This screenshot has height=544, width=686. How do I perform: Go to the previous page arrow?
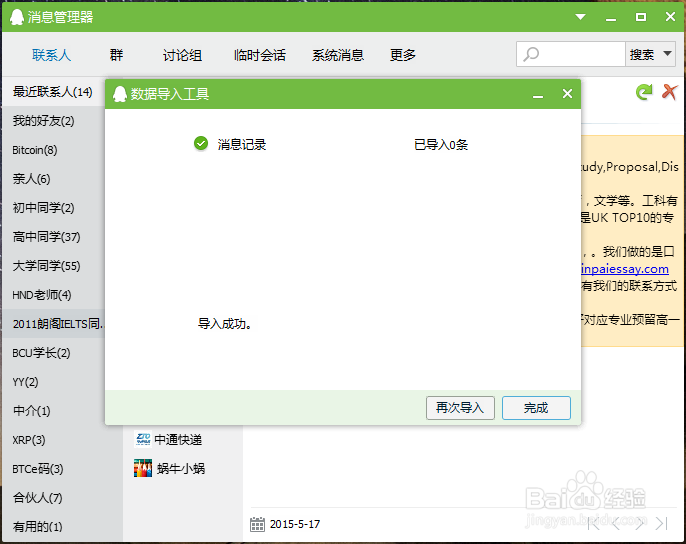coord(616,523)
